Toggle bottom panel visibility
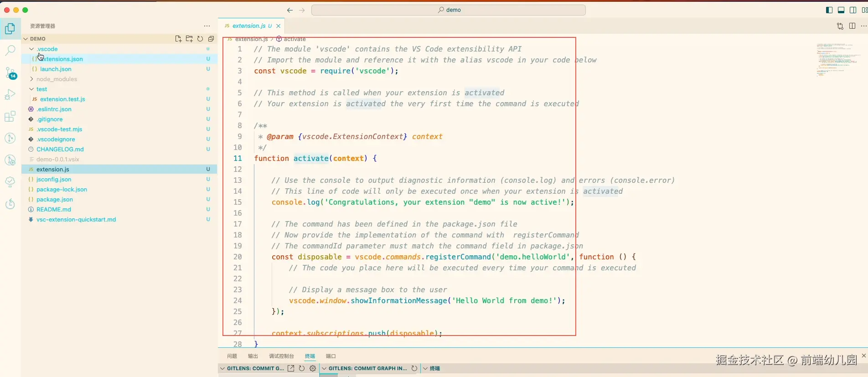 (841, 10)
